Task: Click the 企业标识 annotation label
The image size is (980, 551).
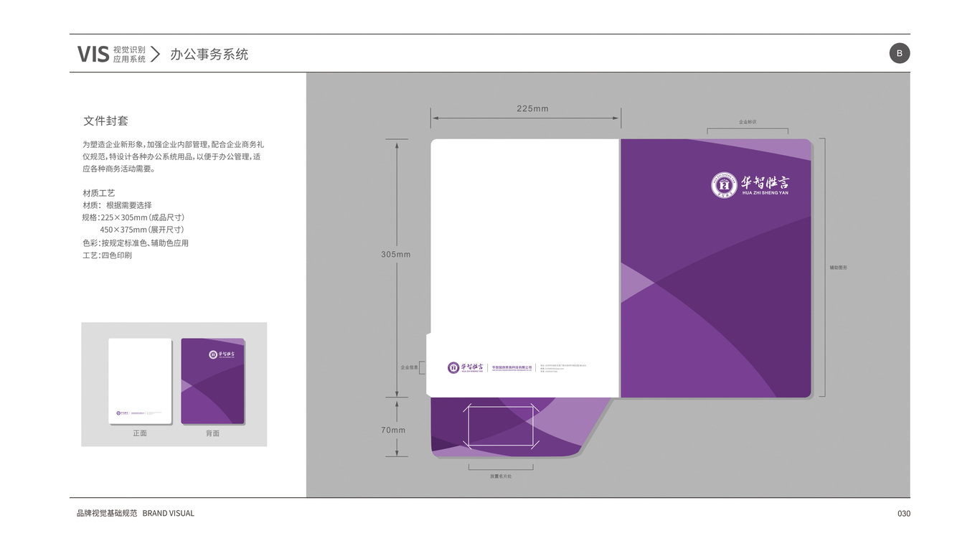Action: point(748,123)
